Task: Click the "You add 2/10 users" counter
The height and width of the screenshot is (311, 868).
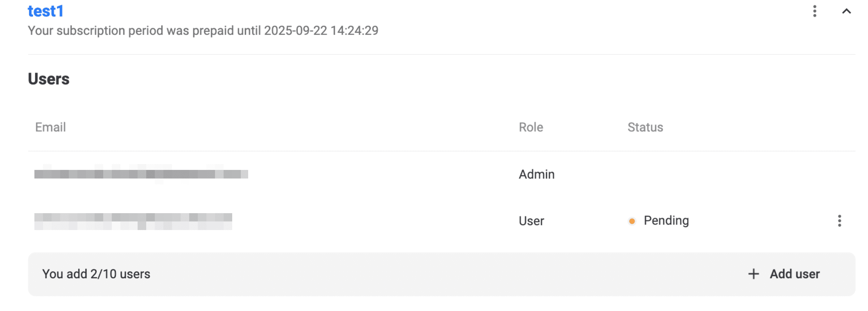Action: (x=96, y=274)
